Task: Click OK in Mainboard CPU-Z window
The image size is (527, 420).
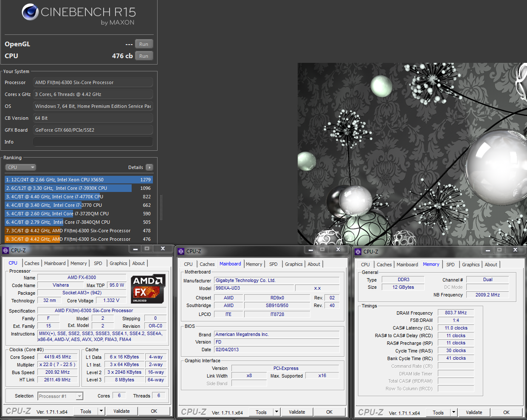Action: pyautogui.click(x=330, y=412)
